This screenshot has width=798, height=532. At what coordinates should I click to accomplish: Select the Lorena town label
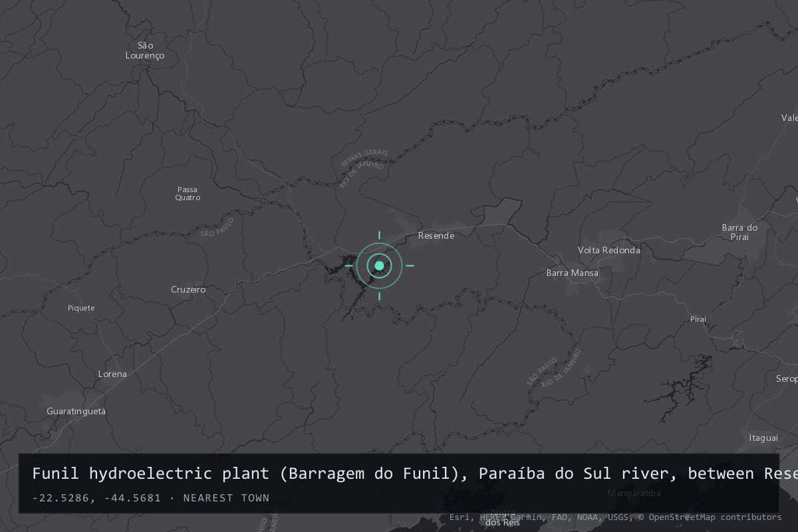(112, 374)
